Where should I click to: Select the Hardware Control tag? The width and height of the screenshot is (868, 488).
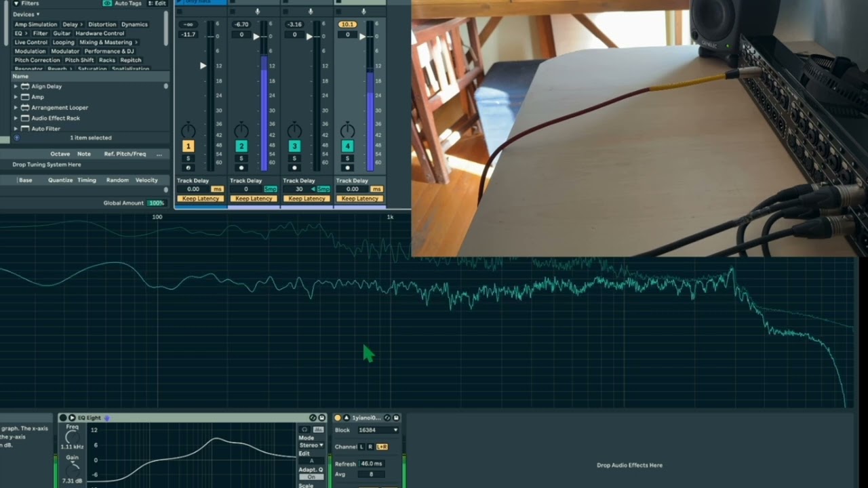pos(100,33)
